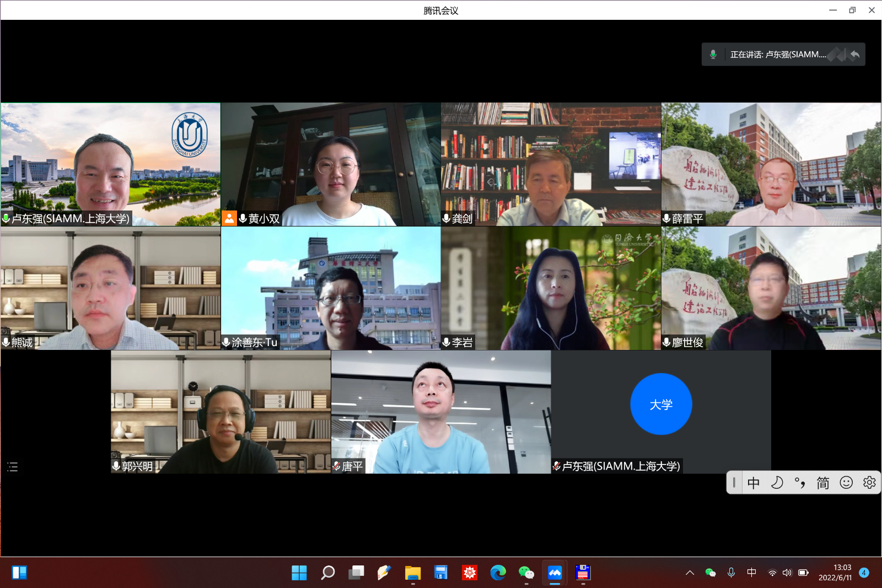Open Wi-Fi network settings in tray

(x=772, y=573)
